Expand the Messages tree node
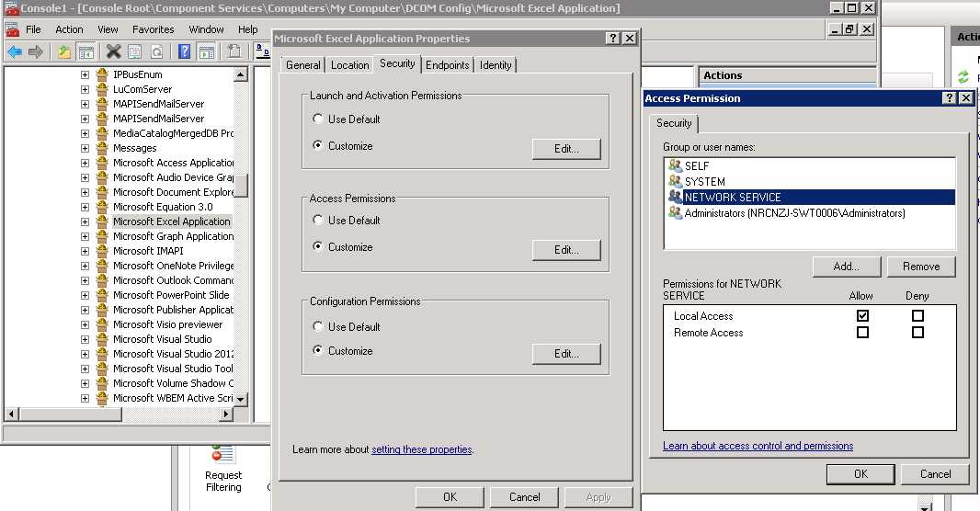Viewport: 980px width, 511px height. (x=85, y=148)
